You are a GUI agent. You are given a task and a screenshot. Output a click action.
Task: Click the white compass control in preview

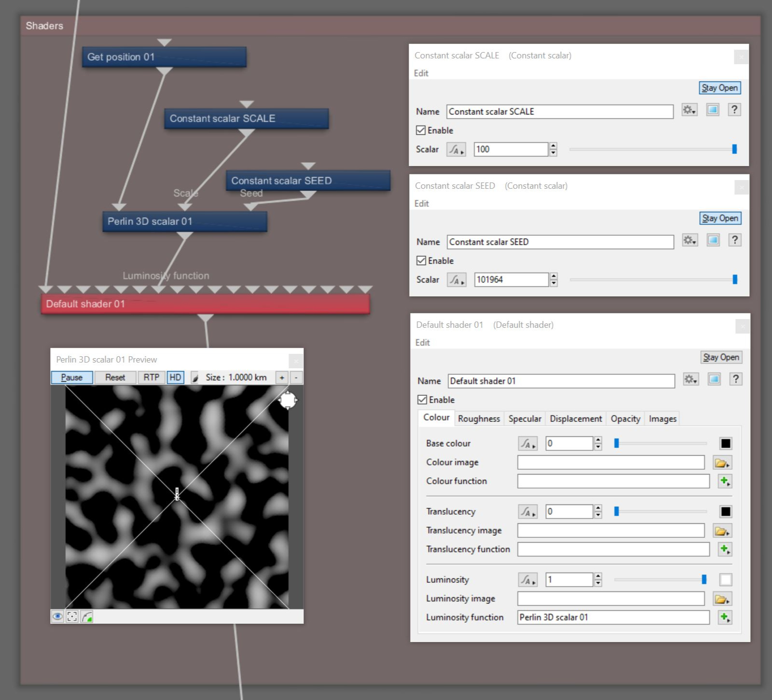288,400
